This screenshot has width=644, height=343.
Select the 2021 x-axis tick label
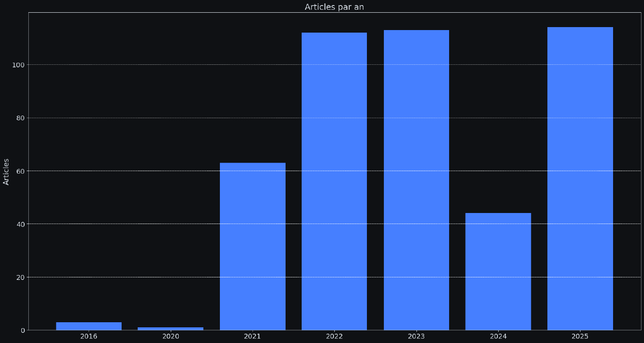pyautogui.click(x=253, y=337)
